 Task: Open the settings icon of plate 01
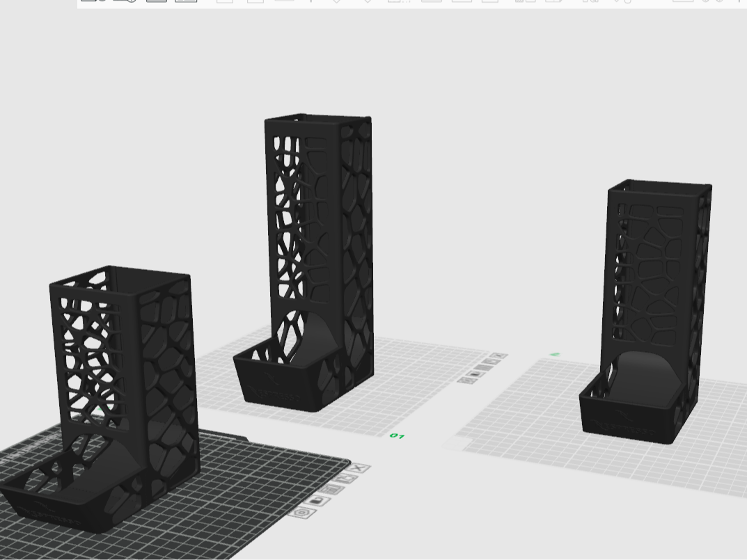[466, 380]
